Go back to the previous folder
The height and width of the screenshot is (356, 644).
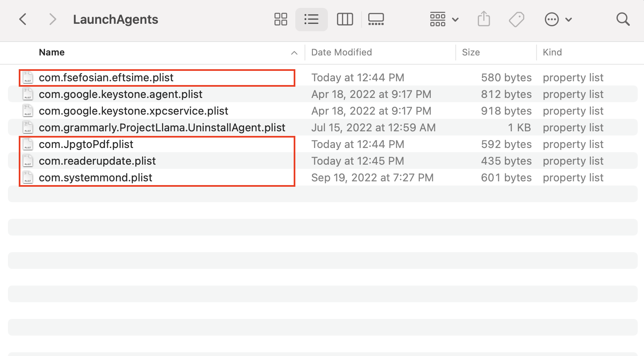tap(23, 19)
